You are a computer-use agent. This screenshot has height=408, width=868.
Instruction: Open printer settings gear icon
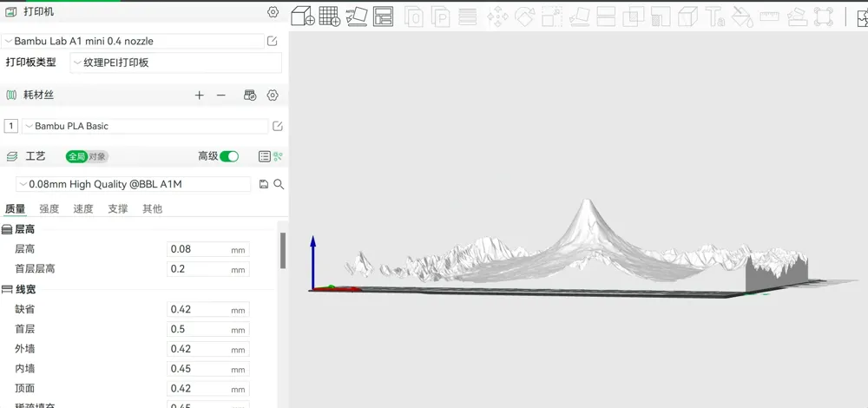pos(273,12)
